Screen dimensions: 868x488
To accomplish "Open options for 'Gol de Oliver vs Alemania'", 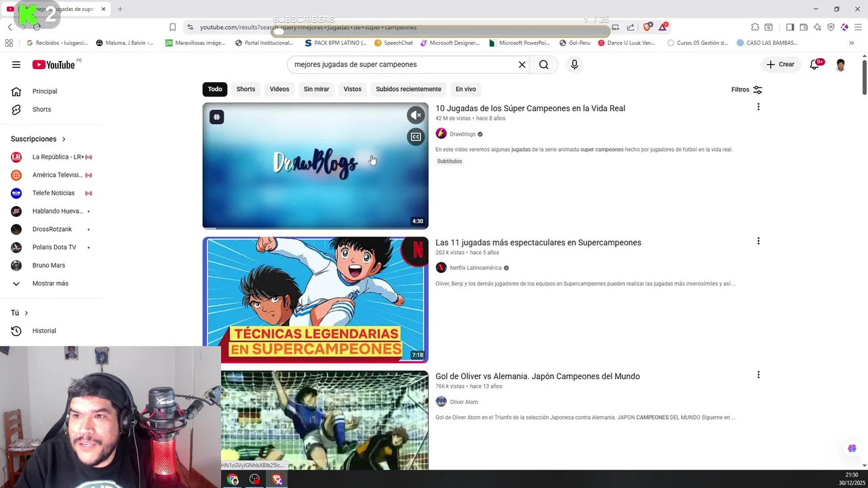I will pos(758,375).
